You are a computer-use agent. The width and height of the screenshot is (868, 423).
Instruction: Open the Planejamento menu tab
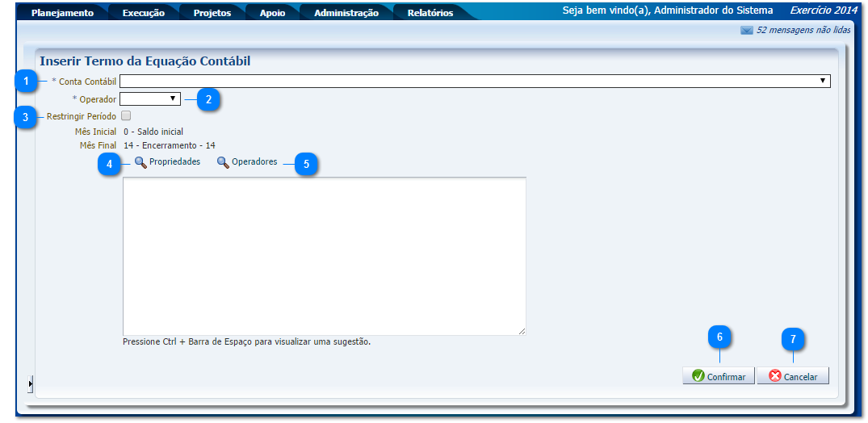click(62, 13)
